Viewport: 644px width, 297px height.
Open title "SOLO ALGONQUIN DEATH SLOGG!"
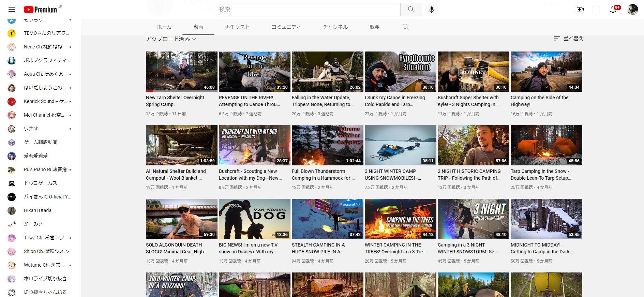tap(177, 248)
